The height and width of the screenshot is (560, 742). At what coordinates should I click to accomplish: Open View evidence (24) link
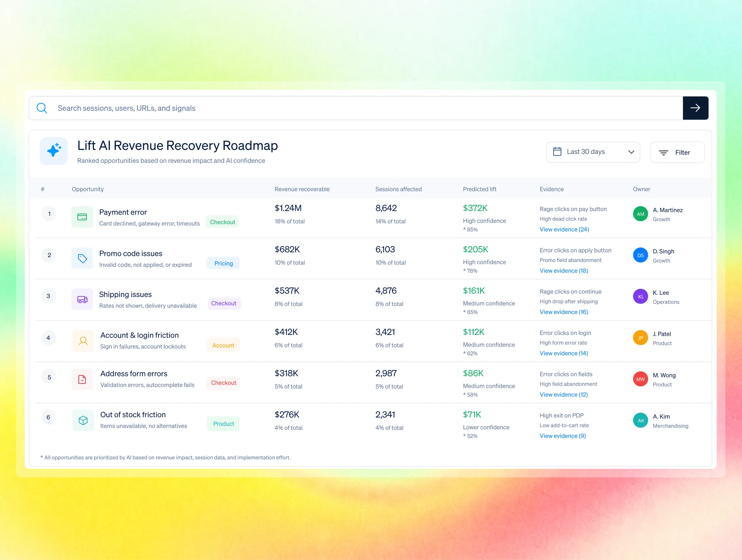point(564,229)
